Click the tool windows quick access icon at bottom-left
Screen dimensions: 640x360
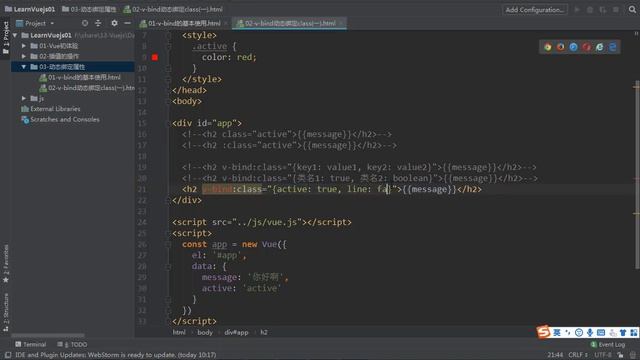7,355
